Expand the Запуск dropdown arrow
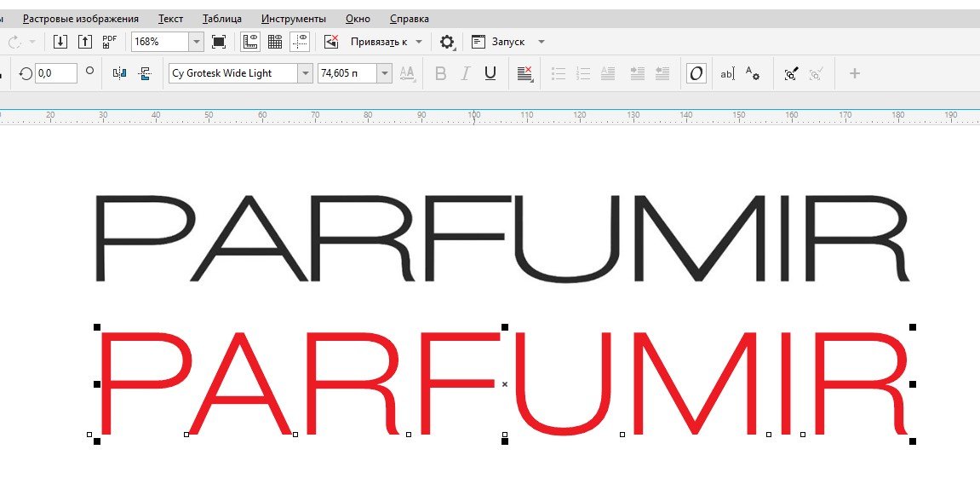 pyautogui.click(x=542, y=42)
